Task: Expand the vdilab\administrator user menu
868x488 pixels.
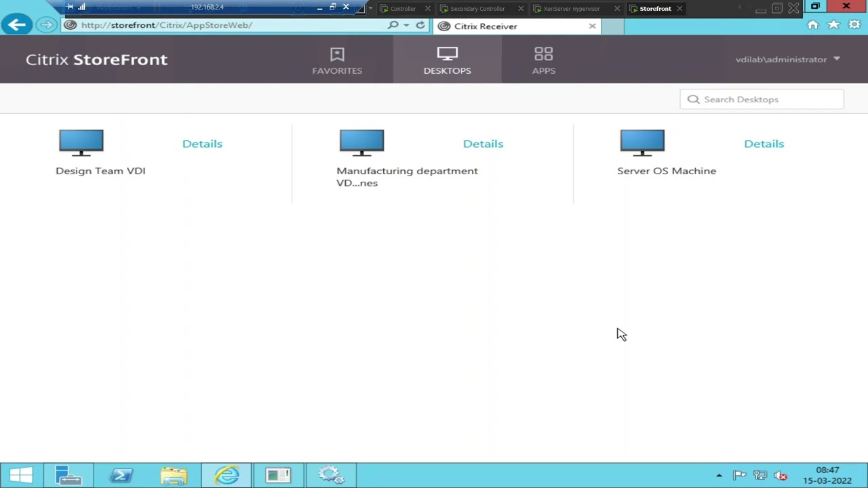Action: (x=787, y=60)
